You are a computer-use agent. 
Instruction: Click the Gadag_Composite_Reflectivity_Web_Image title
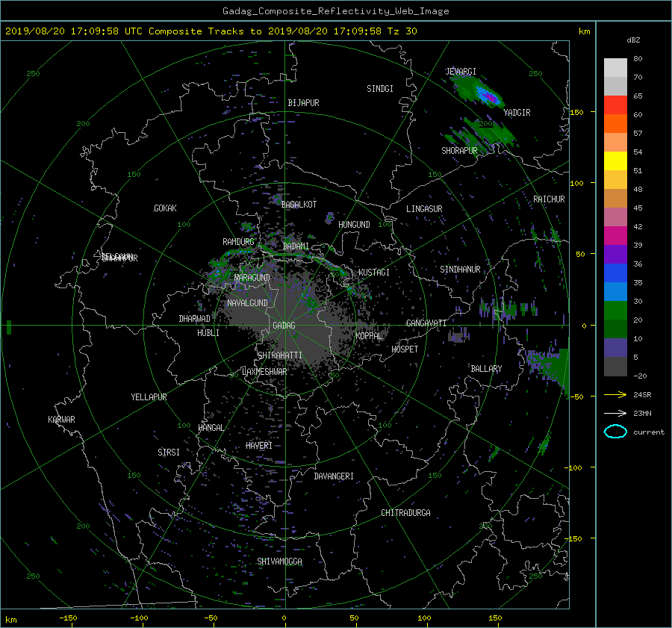335,11
